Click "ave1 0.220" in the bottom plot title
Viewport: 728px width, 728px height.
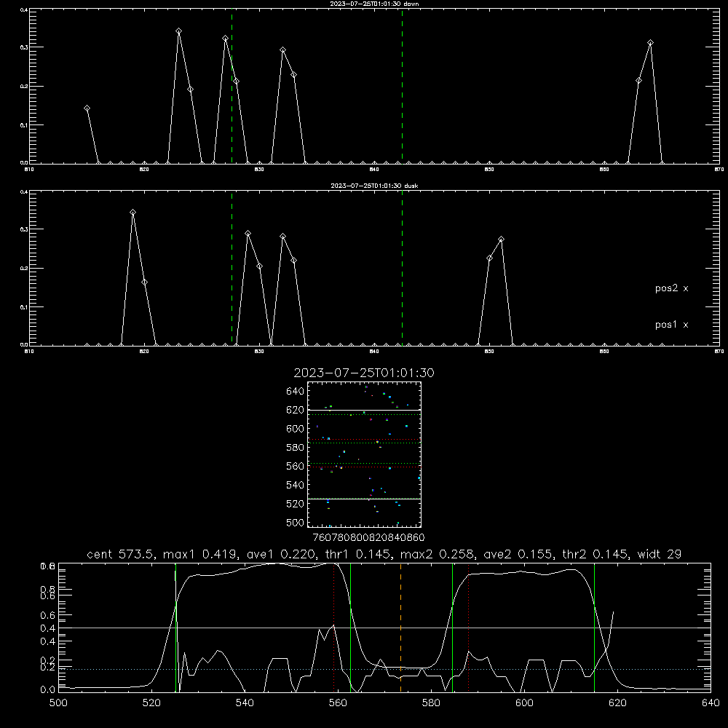click(282, 554)
